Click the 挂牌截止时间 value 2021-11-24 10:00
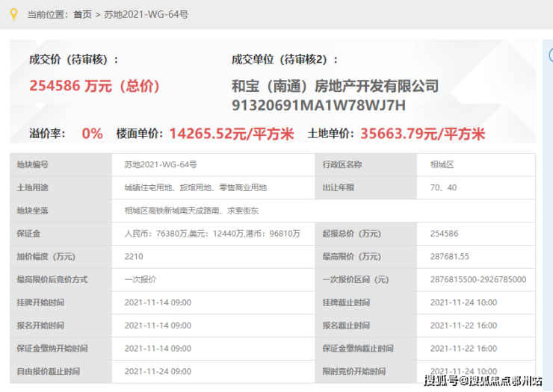Image resolution: width=553 pixels, height=392 pixels. pyautogui.click(x=463, y=302)
